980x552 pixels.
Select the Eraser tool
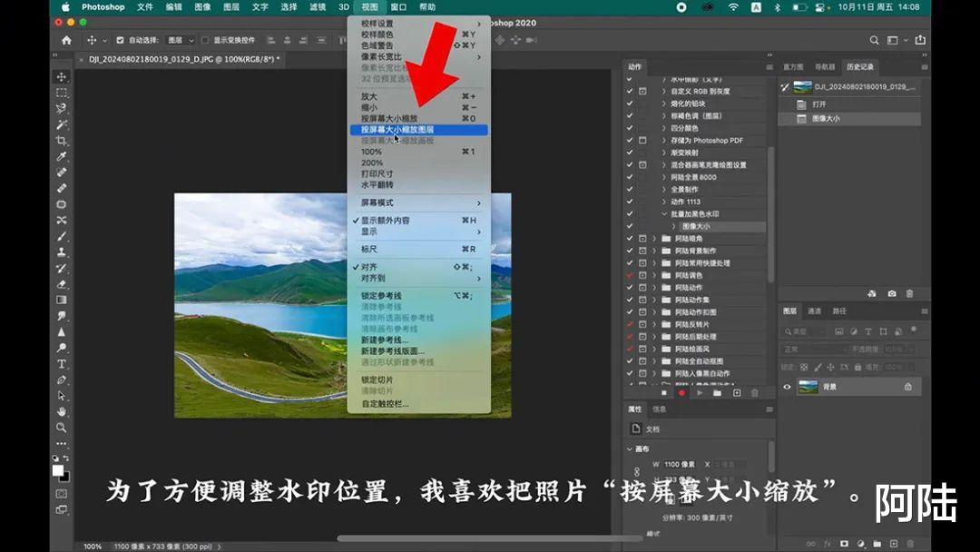(x=62, y=284)
